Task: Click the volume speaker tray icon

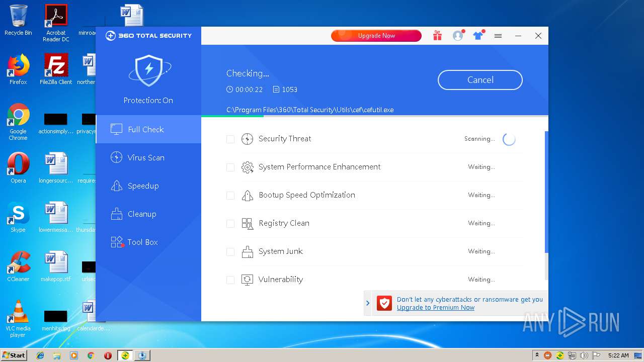Action: click(584, 355)
